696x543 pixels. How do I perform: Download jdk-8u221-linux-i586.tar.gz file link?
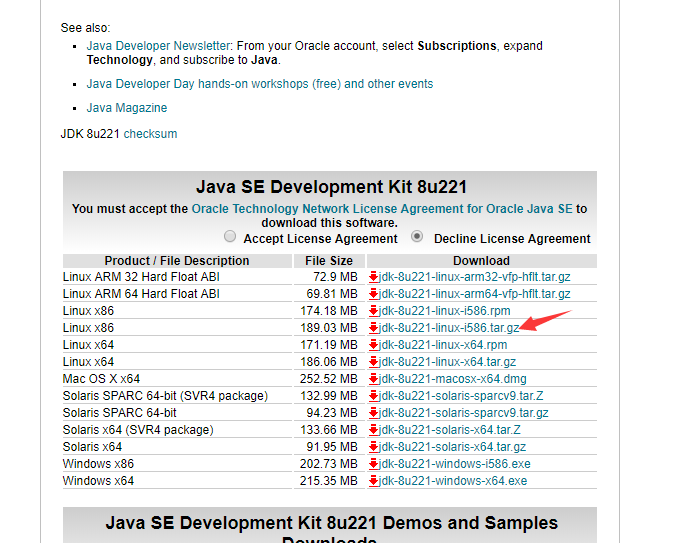(449, 328)
